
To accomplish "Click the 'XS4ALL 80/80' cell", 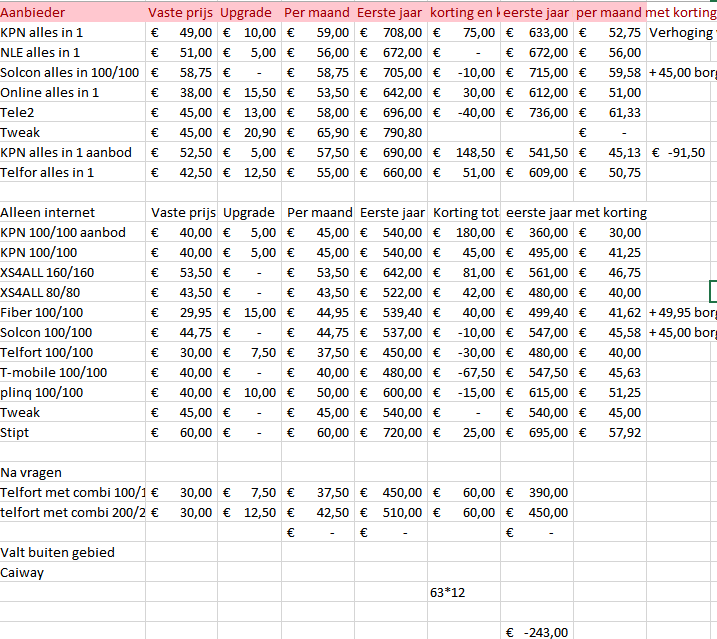I will point(73,292).
